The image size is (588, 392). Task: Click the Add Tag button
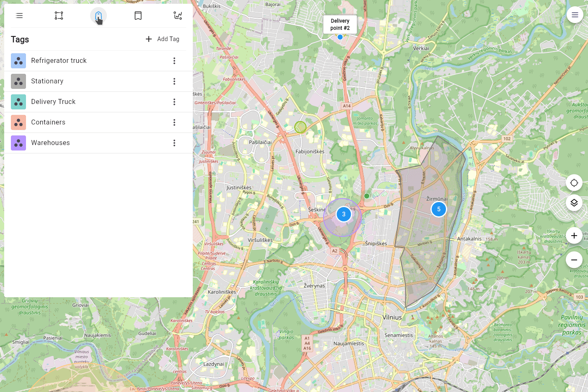point(162,39)
